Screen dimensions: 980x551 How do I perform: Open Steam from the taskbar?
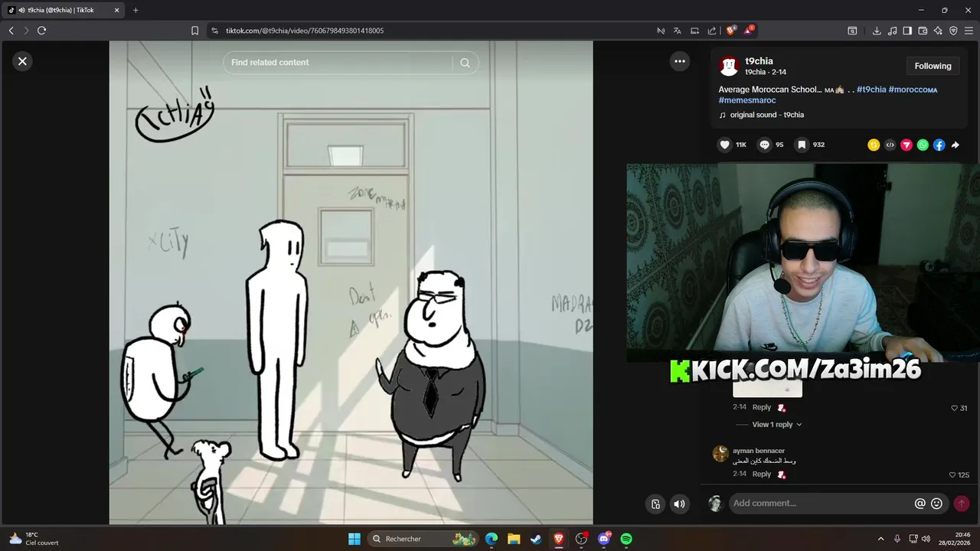coord(537,539)
